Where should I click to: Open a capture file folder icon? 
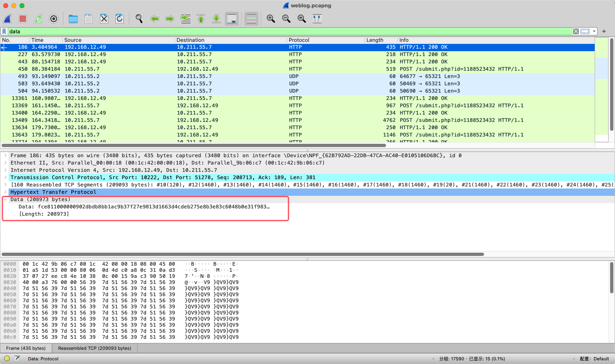(73, 19)
